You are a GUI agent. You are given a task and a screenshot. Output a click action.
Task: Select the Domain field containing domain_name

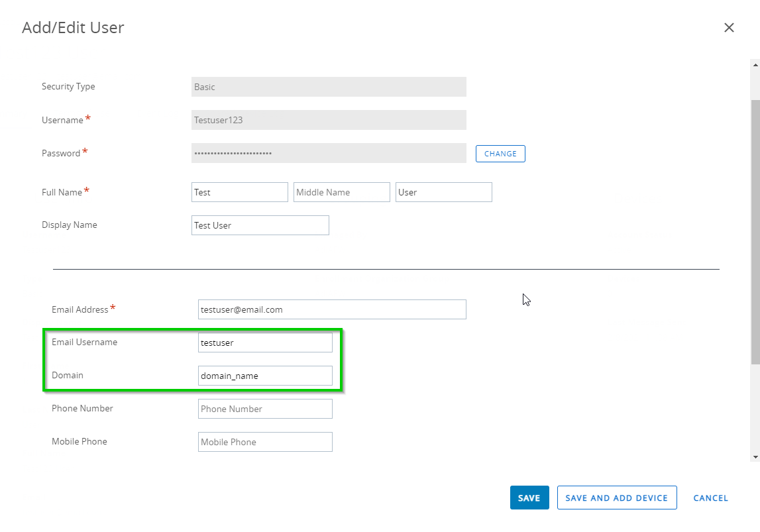265,375
